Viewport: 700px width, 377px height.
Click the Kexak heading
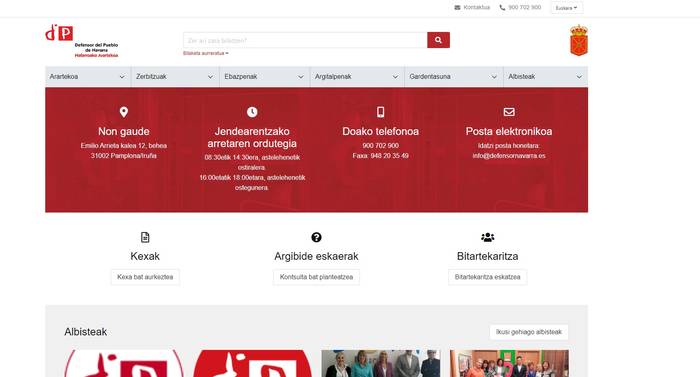(x=145, y=256)
